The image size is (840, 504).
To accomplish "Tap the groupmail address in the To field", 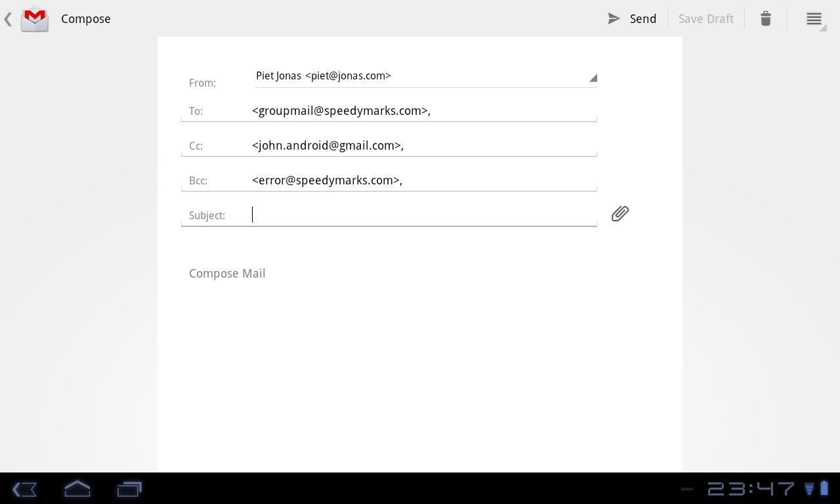I will pos(341,110).
